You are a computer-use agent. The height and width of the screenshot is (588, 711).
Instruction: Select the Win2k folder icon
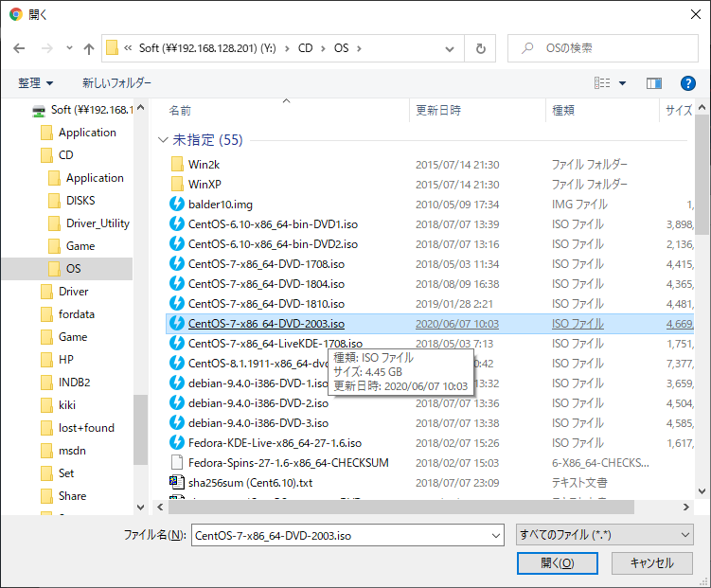[177, 164]
